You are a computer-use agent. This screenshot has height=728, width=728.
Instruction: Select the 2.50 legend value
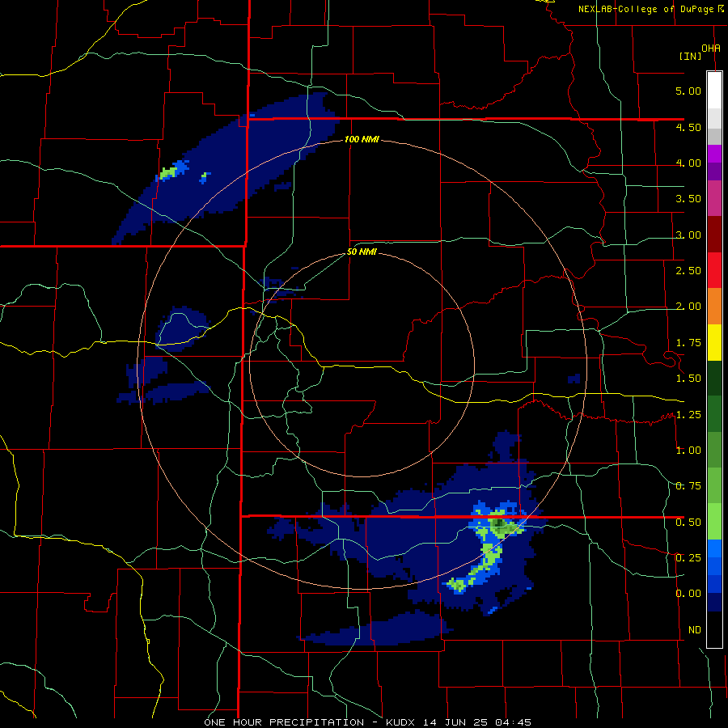pyautogui.click(x=688, y=271)
